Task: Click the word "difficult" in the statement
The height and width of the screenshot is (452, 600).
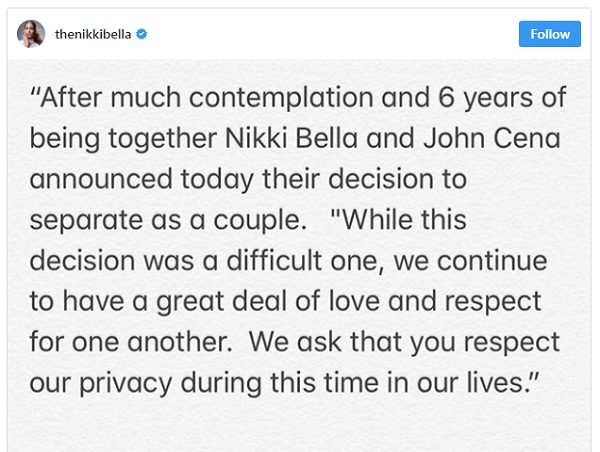Action: (274, 260)
